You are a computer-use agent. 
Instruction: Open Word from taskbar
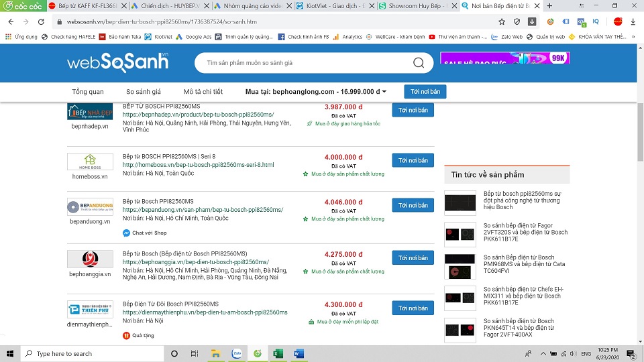(299, 353)
